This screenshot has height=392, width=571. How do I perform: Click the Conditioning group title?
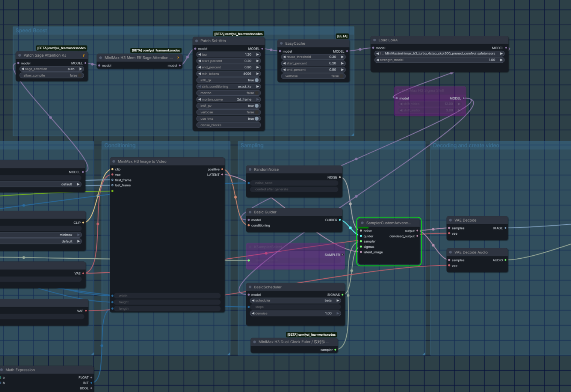[120, 145]
